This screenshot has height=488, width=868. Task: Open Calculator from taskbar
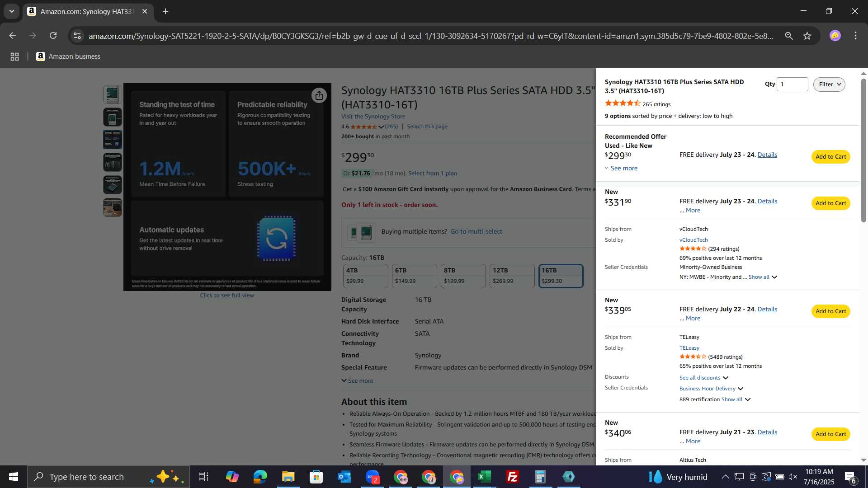tap(540, 477)
